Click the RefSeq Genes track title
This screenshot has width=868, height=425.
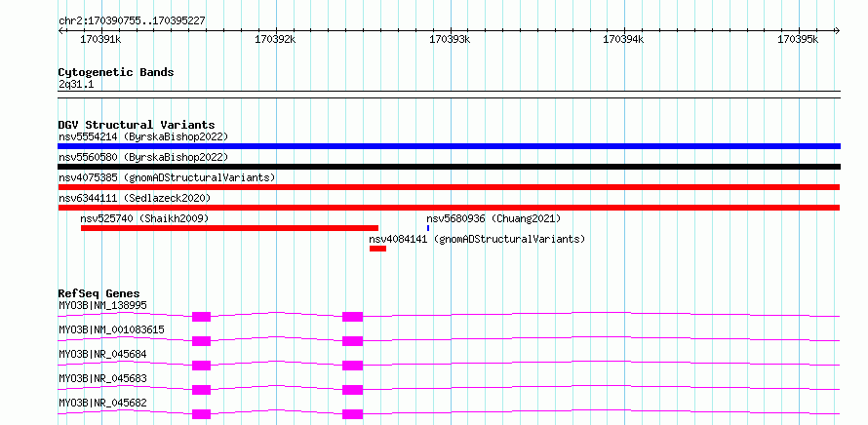tap(99, 293)
